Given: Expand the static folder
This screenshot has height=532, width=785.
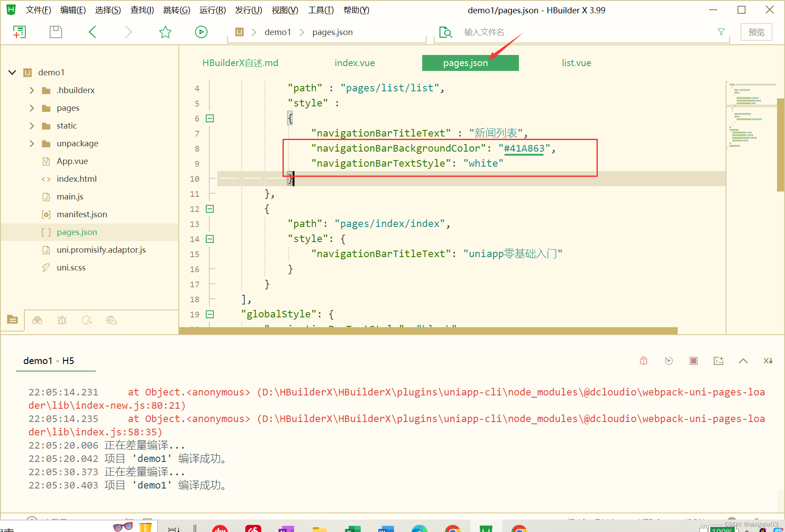Looking at the screenshot, I should click(31, 126).
